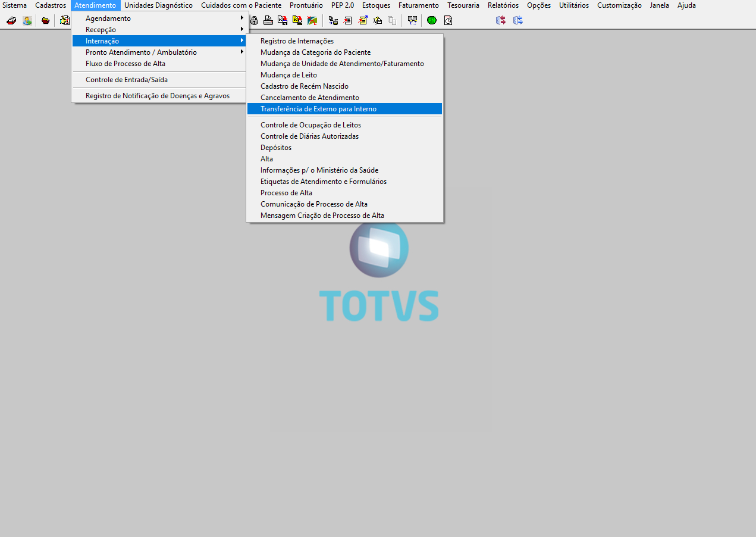
Task: Select the Alta submenu entry
Action: click(x=344, y=159)
